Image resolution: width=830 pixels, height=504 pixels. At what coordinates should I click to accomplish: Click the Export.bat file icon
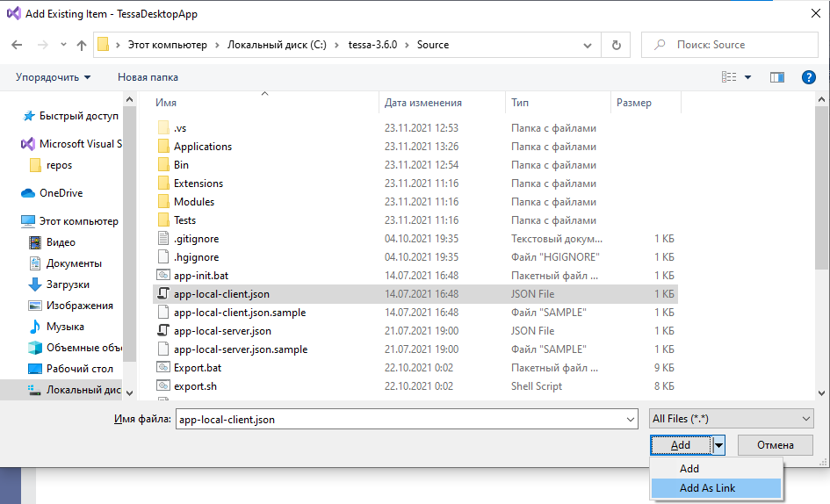(x=162, y=368)
